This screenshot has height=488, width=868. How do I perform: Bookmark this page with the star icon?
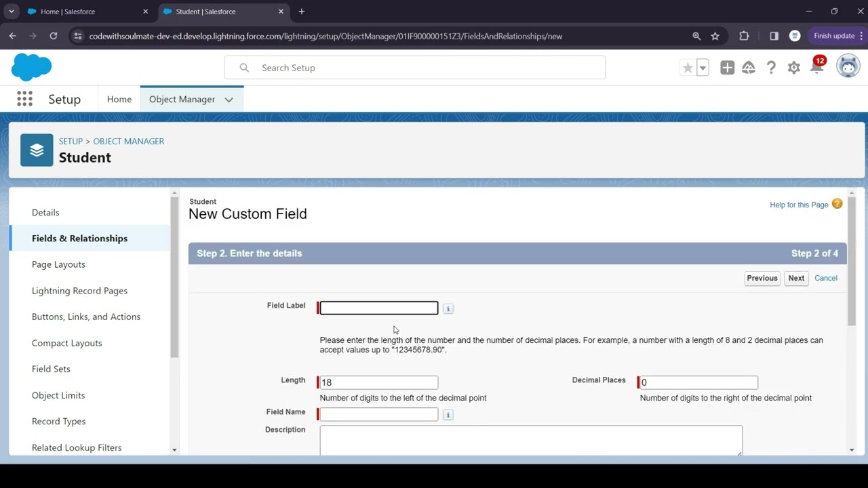715,36
